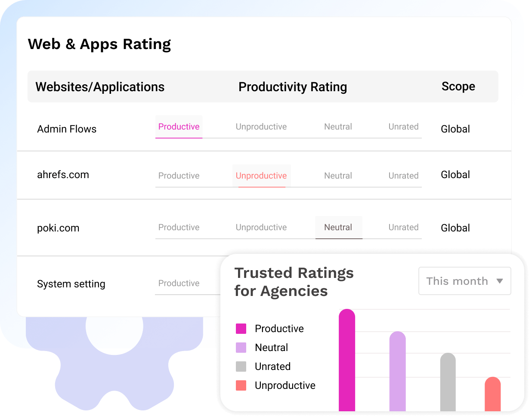Click the gear settings icon
The height and width of the screenshot is (419, 532).
coord(114,357)
